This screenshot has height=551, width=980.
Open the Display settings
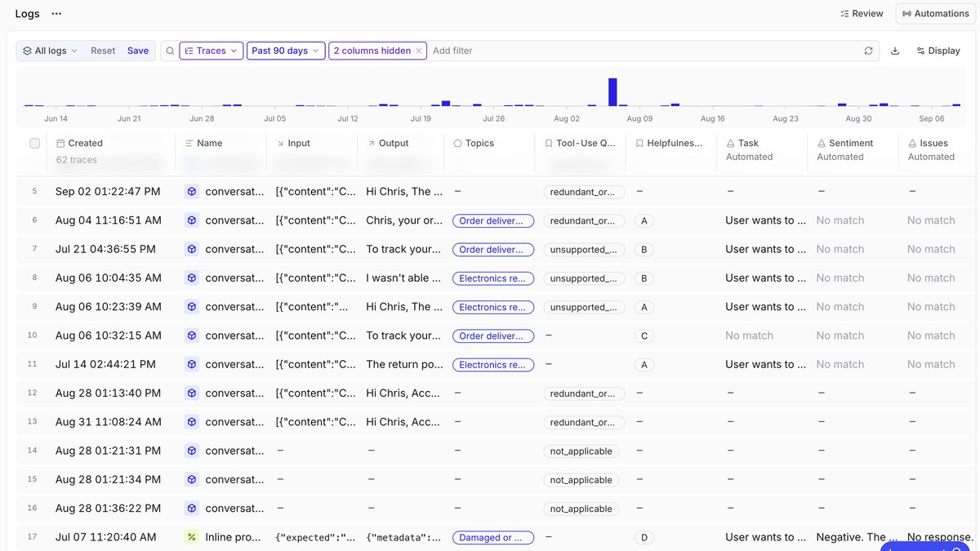(938, 51)
